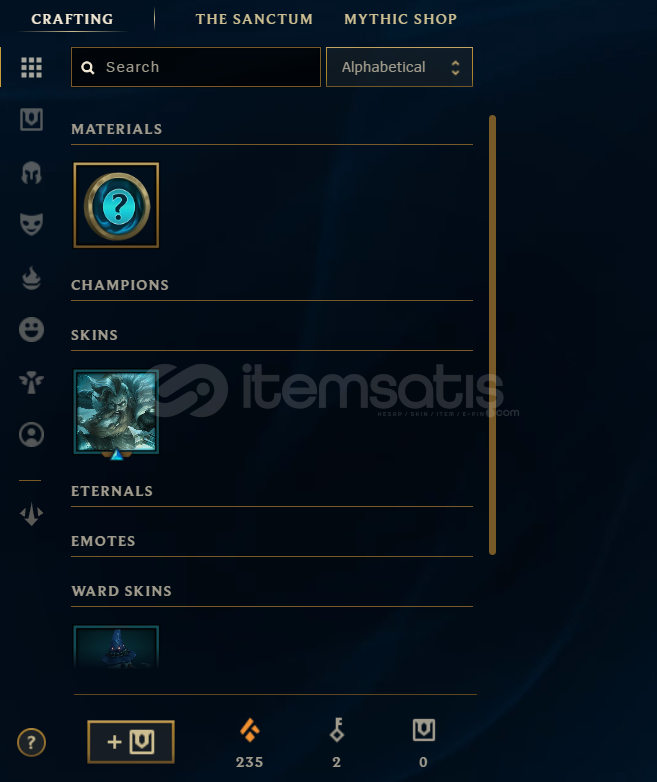Show summoner icons filter in sidebar
The width and height of the screenshot is (657, 782).
click(31, 434)
